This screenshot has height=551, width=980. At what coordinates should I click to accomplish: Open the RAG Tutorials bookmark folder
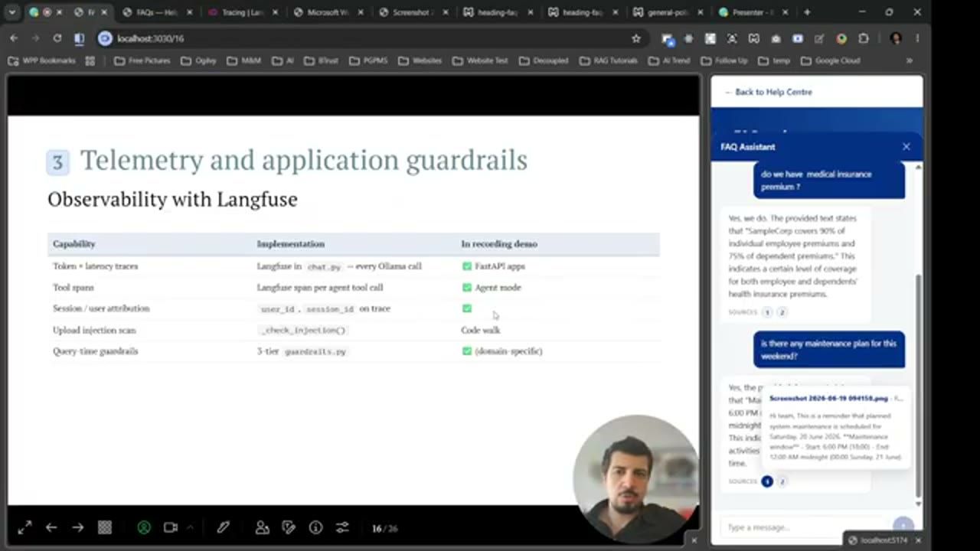(608, 60)
